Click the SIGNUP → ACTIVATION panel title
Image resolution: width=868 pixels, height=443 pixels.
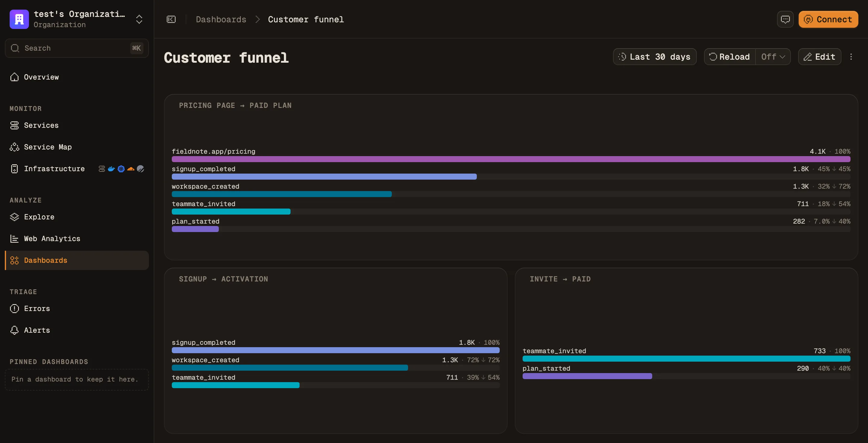click(x=223, y=279)
